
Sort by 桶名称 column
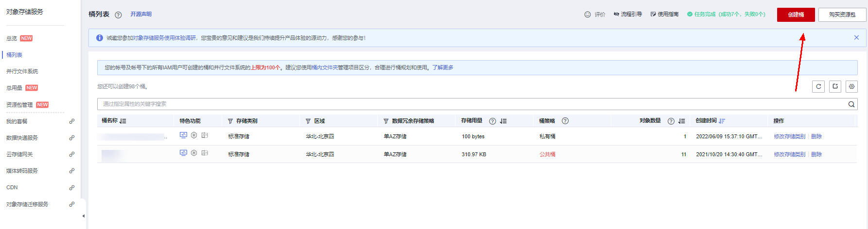pyautogui.click(x=123, y=121)
